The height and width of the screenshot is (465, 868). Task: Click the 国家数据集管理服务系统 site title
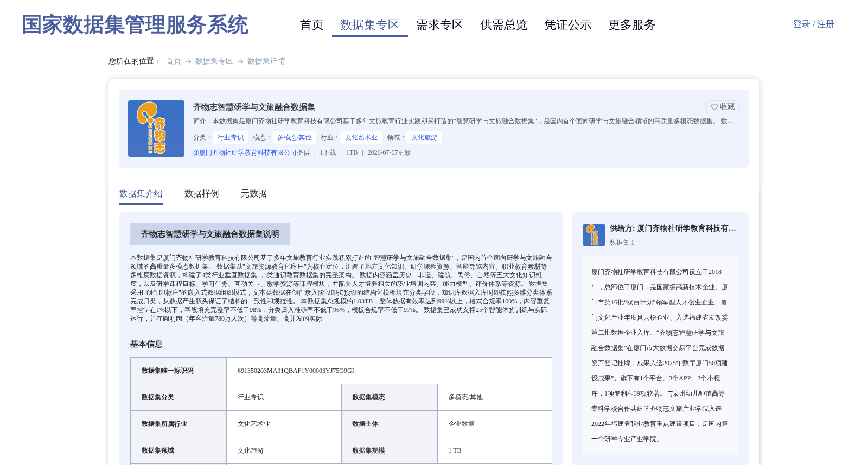click(x=135, y=25)
